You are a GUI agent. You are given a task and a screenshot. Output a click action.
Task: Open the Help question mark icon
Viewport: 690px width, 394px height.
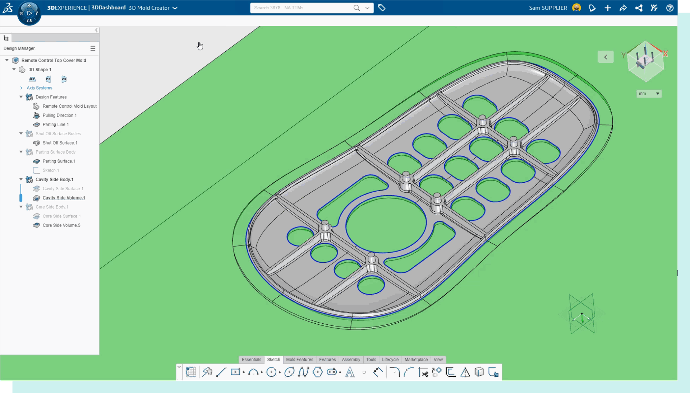click(670, 7)
